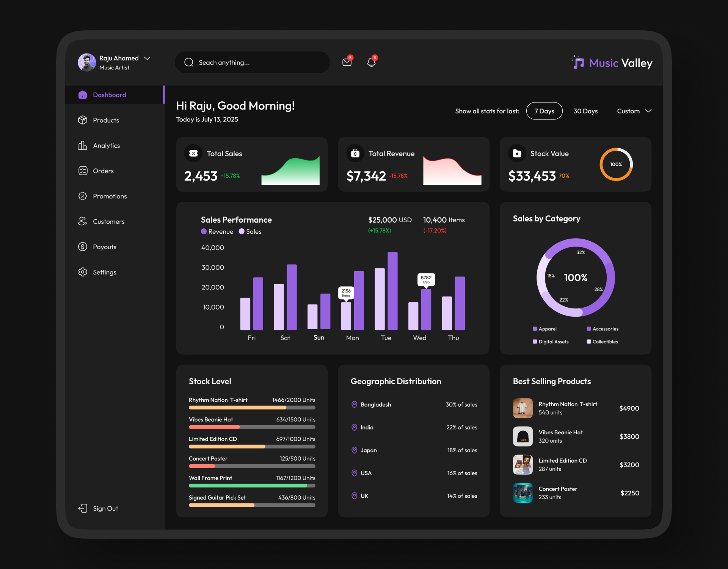The height and width of the screenshot is (569, 728).
Task: Open the shopping cart icon with 5 items
Action: point(347,62)
